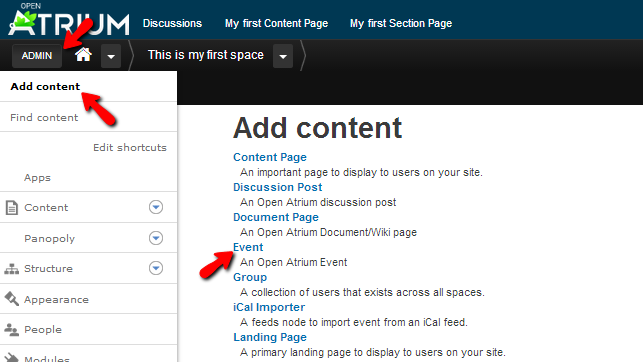This screenshot has width=643, height=362.
Task: Click text 'An Open Atrium Event'
Action: (x=294, y=262)
